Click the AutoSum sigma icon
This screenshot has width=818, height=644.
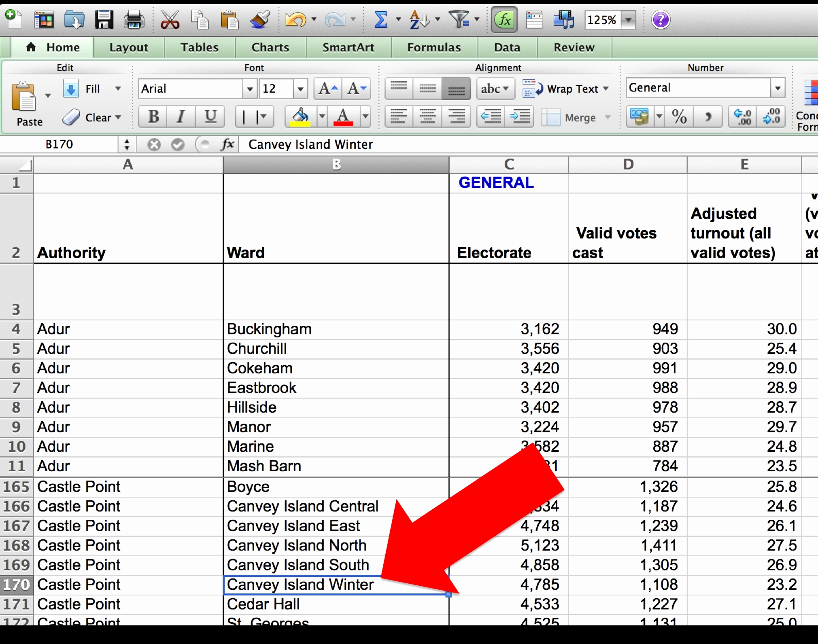coord(381,19)
